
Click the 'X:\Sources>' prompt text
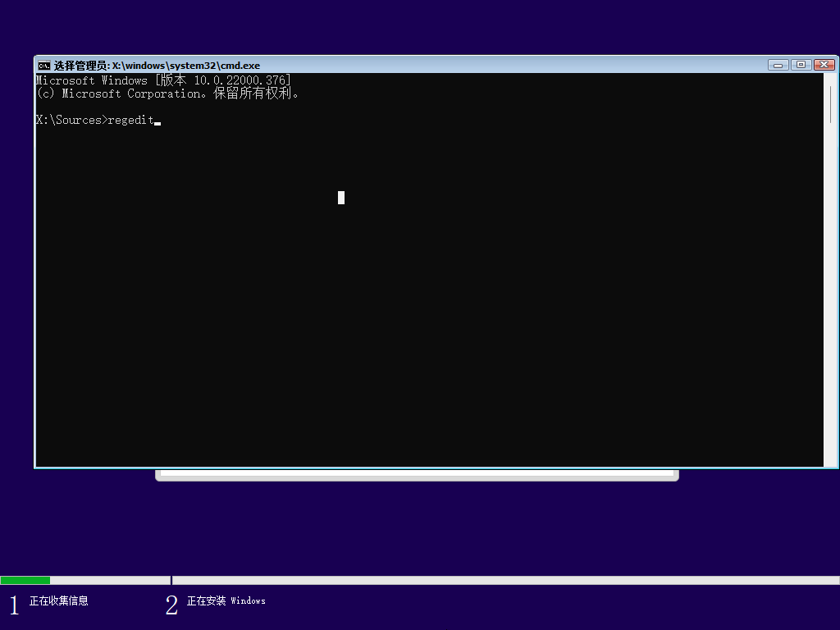tap(72, 120)
